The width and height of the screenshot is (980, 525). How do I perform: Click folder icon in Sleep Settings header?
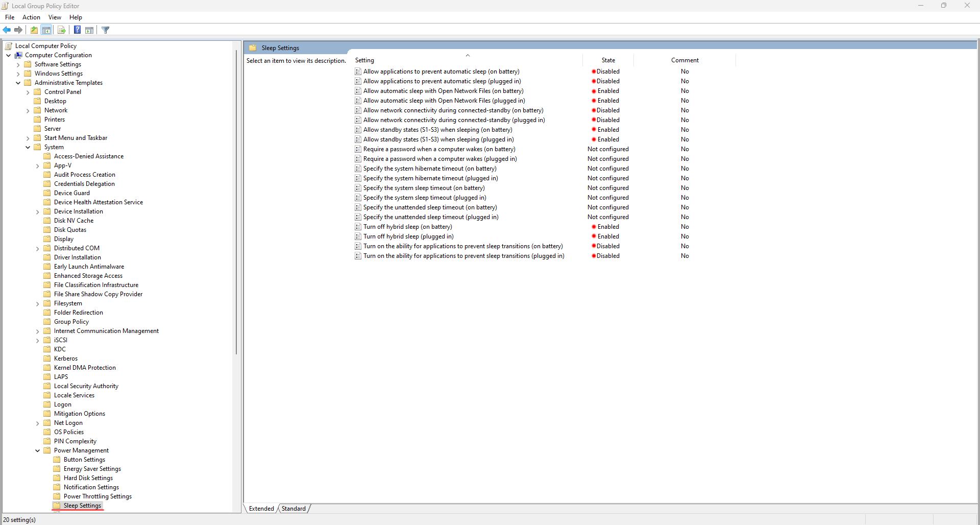[253, 48]
